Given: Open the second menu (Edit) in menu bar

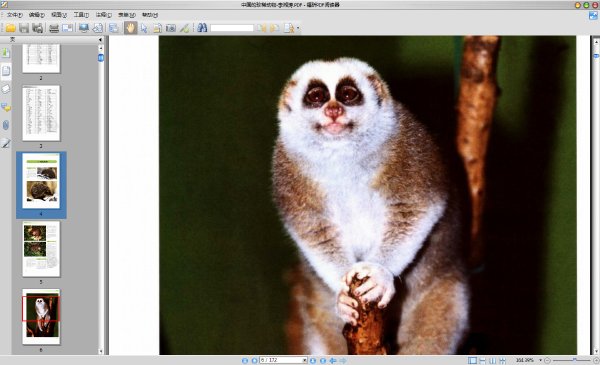Looking at the screenshot, I should point(37,15).
